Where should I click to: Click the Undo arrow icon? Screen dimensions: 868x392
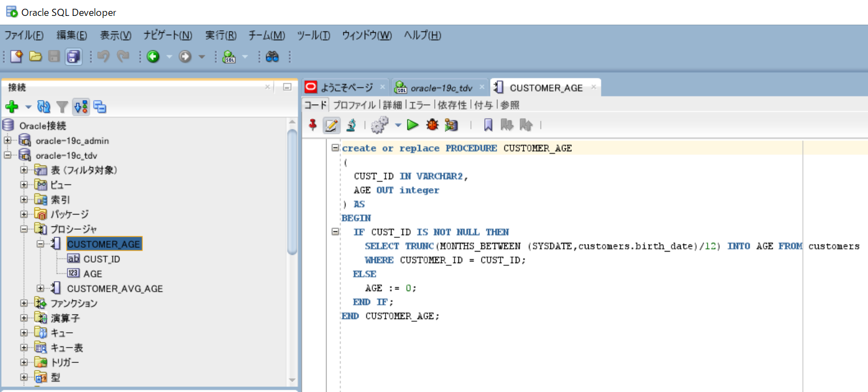(x=104, y=56)
